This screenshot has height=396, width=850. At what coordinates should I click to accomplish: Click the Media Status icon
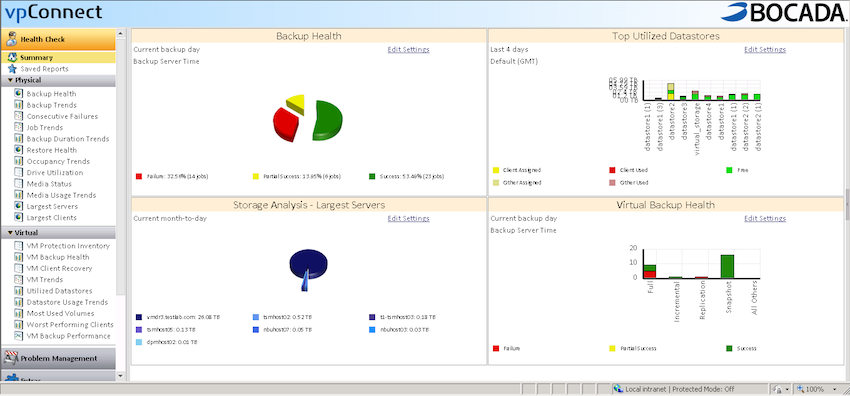pyautogui.click(x=18, y=184)
